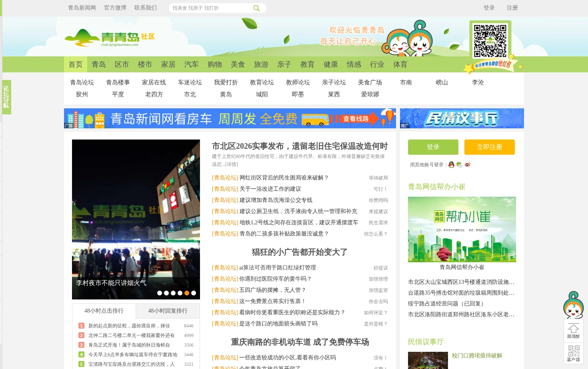
Task: Open 李村夜市 carousel photo
Action: (x=136, y=219)
